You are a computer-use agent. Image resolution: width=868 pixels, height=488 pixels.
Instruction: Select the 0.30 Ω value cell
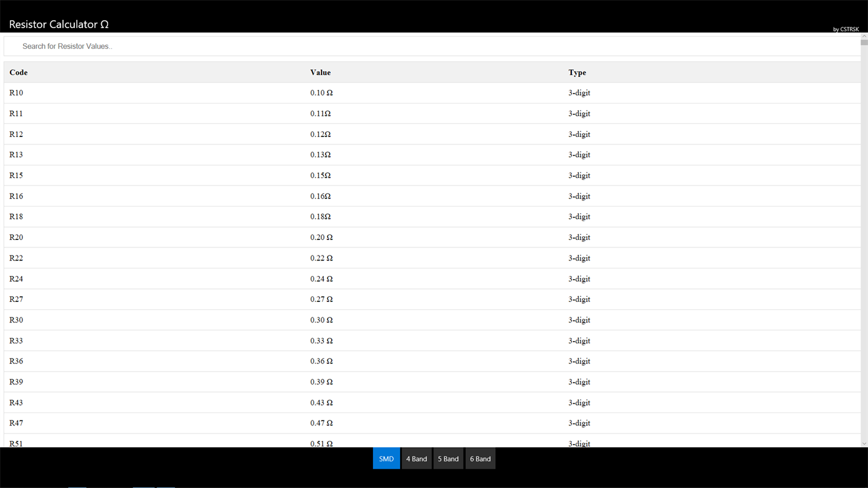point(321,320)
